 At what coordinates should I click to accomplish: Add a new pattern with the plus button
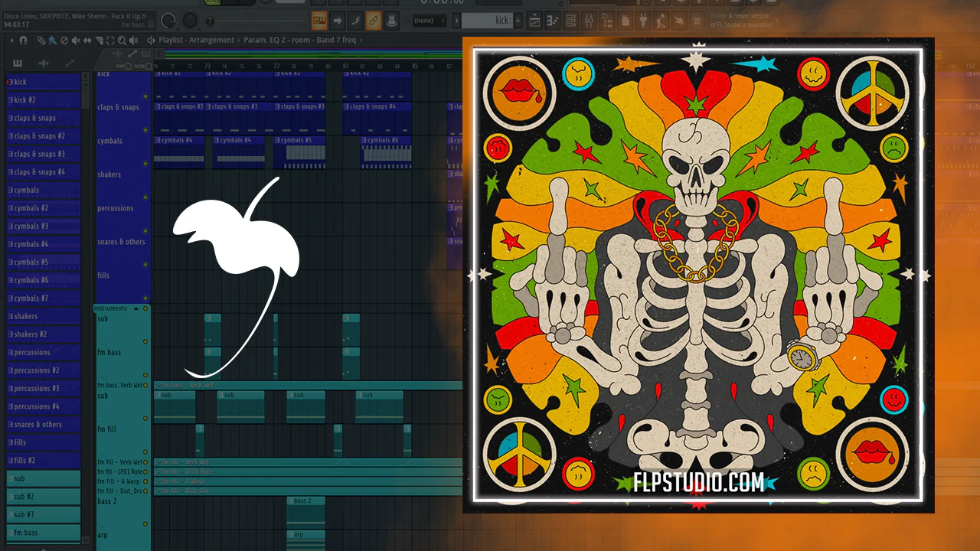(518, 20)
